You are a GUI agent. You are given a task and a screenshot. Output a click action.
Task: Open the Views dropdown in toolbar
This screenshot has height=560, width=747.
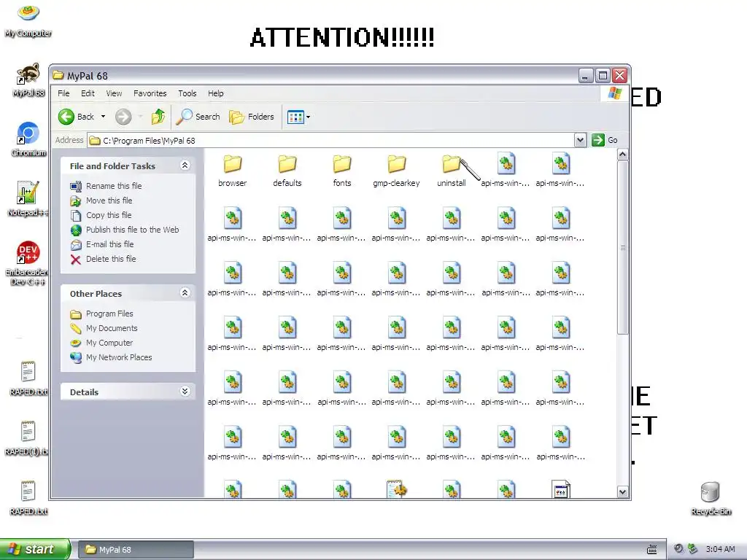[298, 117]
